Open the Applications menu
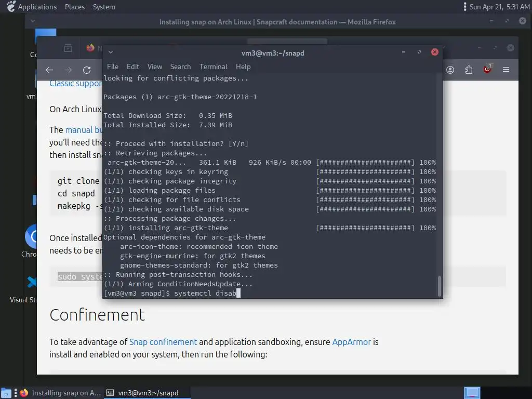 [37, 7]
